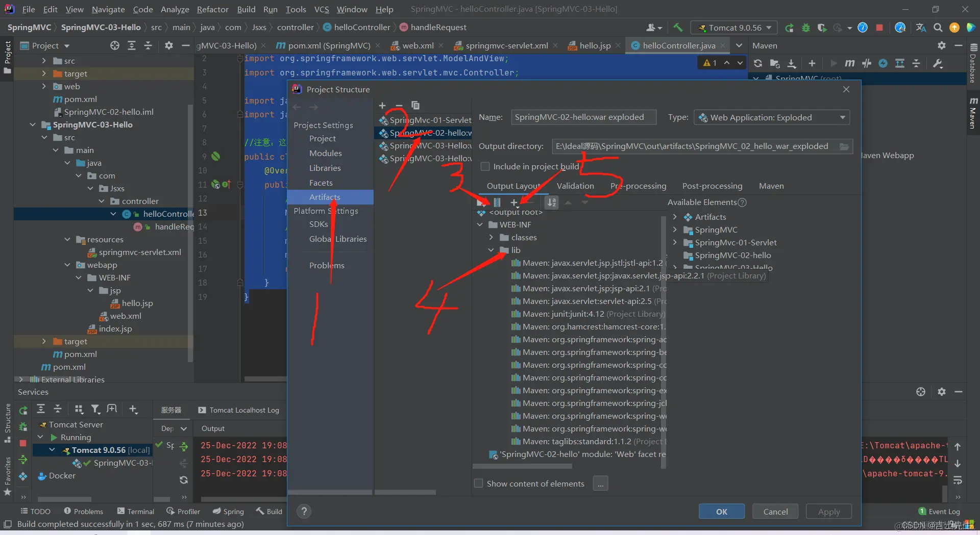Rerun Tomcat from the main toolbar
This screenshot has width=980, height=535.
coord(789,28)
